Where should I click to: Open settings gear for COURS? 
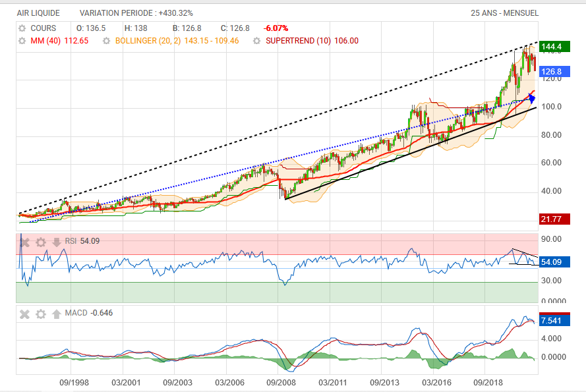(x=22, y=28)
